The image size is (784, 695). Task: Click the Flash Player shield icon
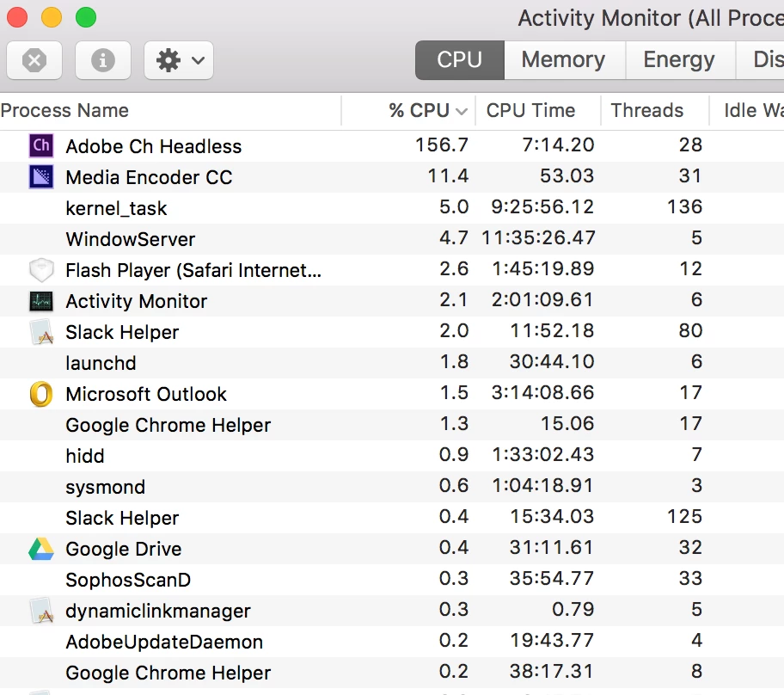[x=41, y=270]
